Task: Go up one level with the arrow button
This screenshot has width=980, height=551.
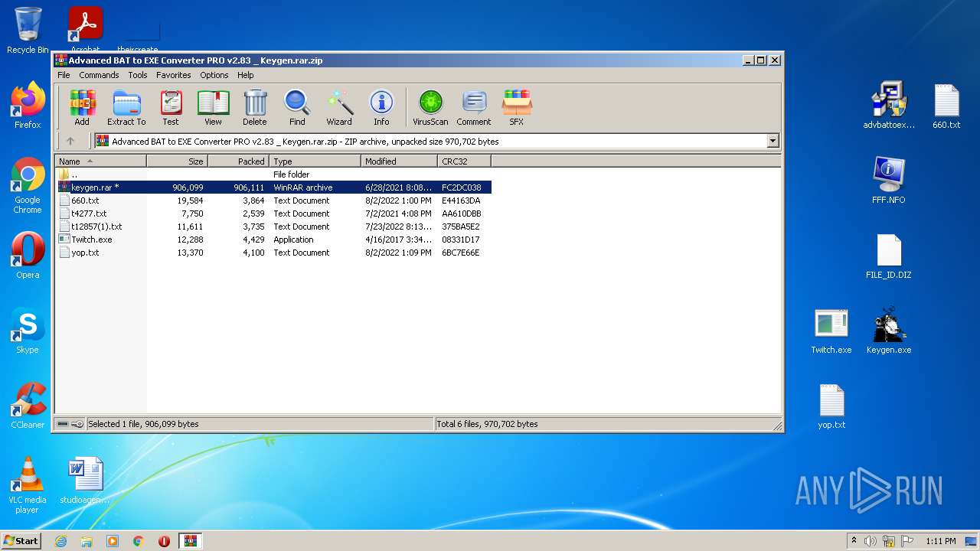Action: [70, 141]
